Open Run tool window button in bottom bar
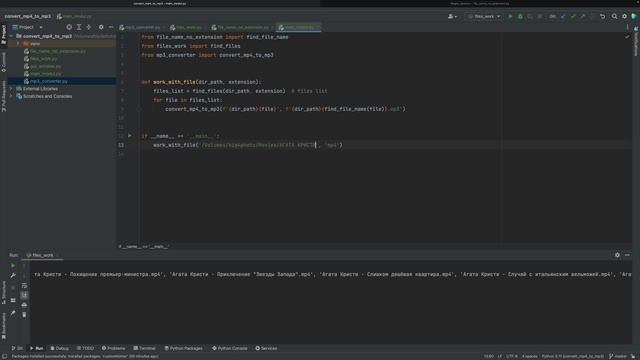This screenshot has height=360, width=640. [37, 348]
